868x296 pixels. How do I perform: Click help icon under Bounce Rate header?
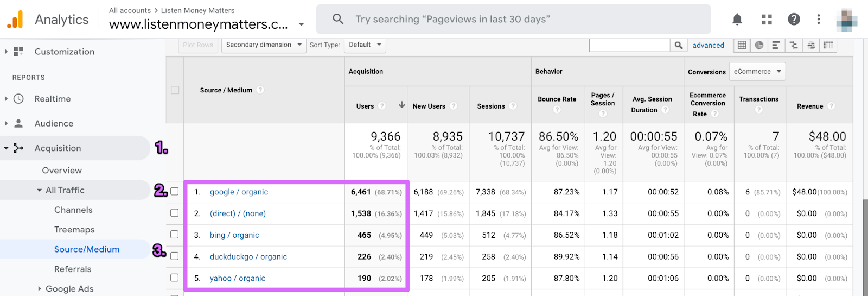click(557, 110)
